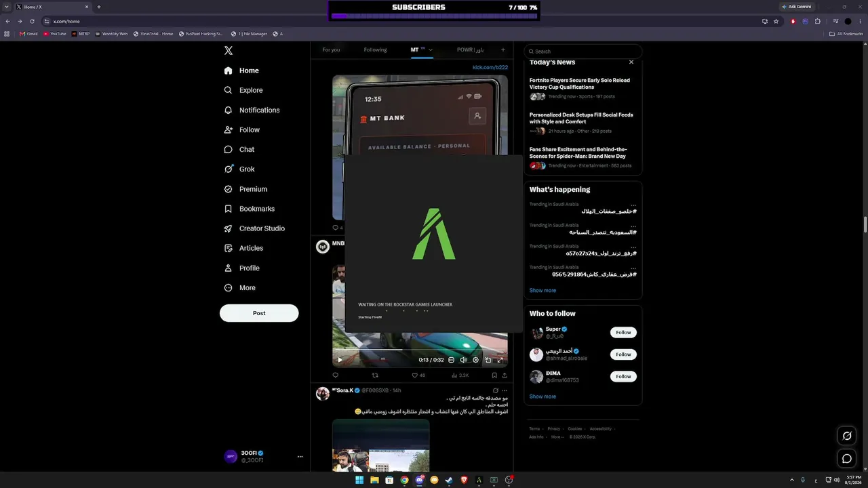This screenshot has width=868, height=488.
Task: Open Chrome extensions puzzle icon
Action: click(817, 21)
